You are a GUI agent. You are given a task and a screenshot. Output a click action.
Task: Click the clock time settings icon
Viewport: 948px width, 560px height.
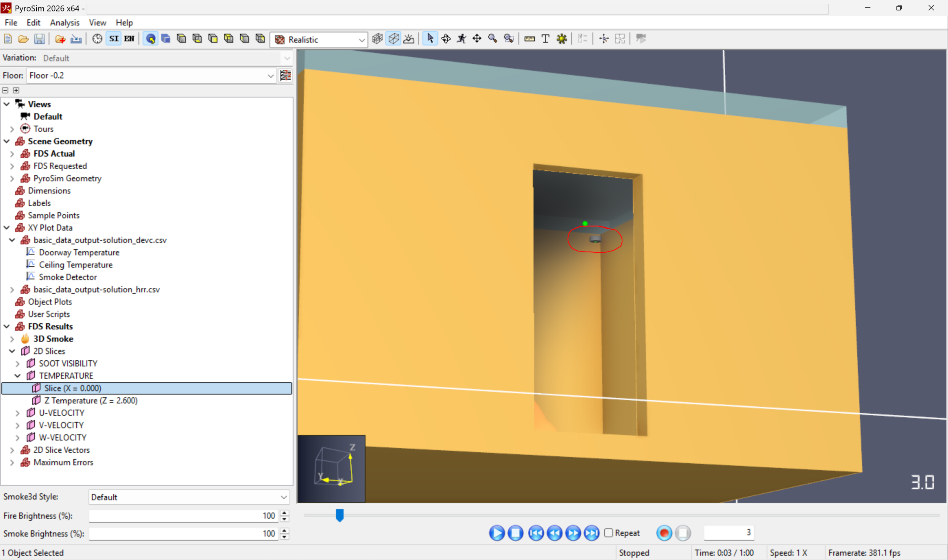97,39
